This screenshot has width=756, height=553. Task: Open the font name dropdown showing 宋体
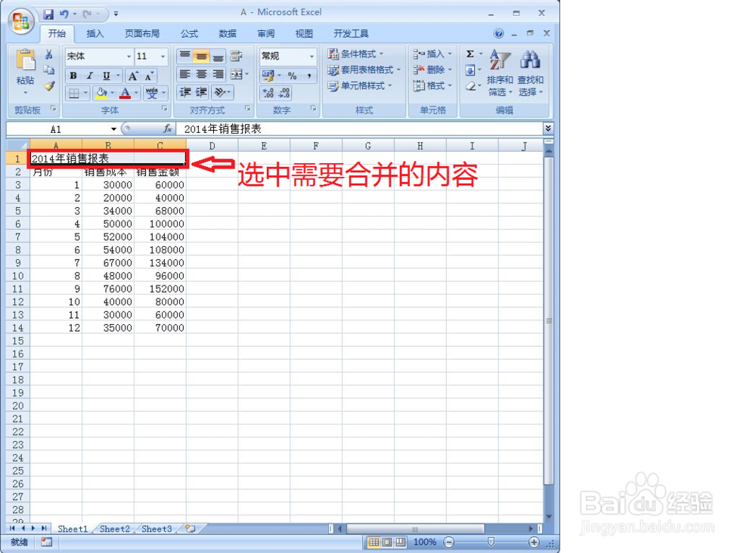tap(98, 55)
